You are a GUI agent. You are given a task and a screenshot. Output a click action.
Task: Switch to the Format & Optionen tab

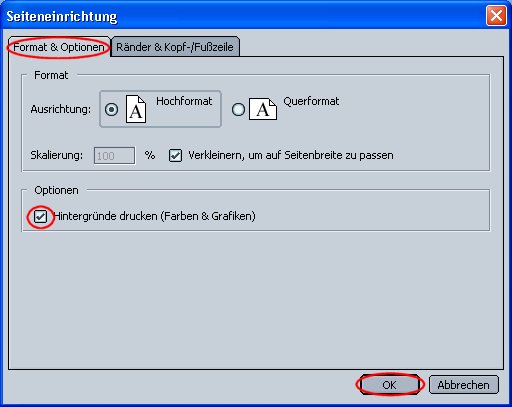(59, 47)
